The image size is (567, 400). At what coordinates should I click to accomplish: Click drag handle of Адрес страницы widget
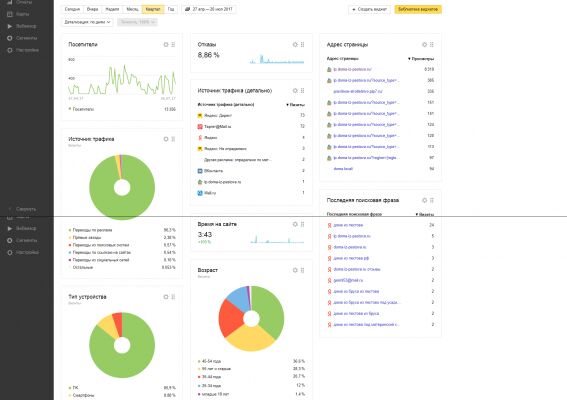432,44
